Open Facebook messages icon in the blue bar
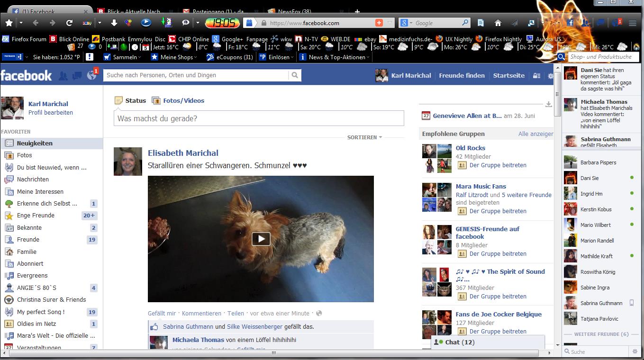 [x=77, y=75]
